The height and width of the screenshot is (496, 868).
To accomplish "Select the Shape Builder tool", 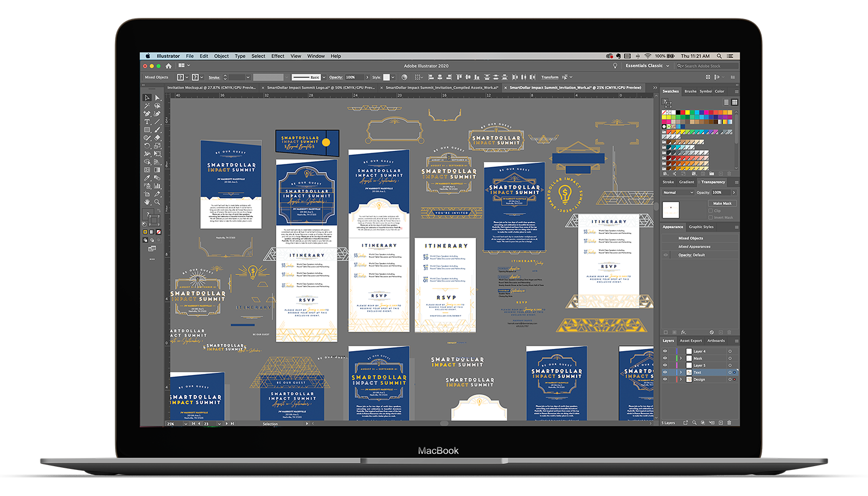I will (147, 162).
